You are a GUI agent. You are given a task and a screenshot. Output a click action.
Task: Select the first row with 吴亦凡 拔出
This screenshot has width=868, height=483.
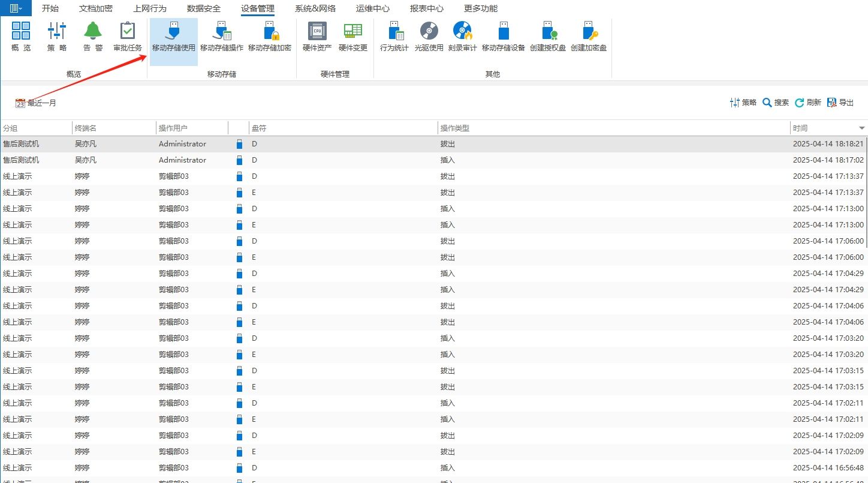(x=433, y=144)
